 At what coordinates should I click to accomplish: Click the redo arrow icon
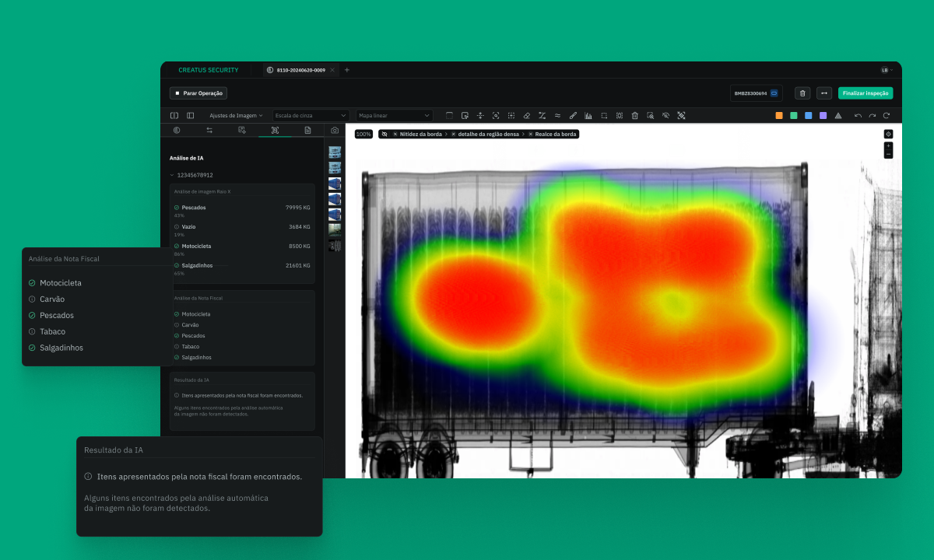point(872,116)
